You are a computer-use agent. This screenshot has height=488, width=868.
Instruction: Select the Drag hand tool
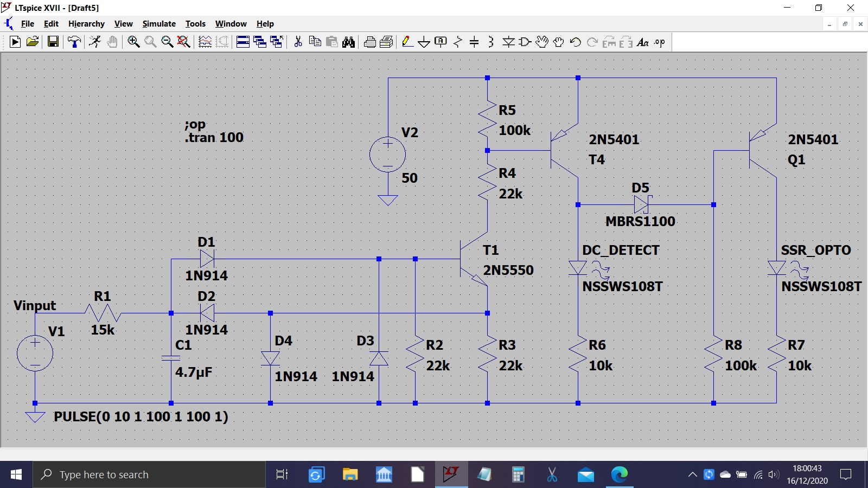(x=559, y=42)
